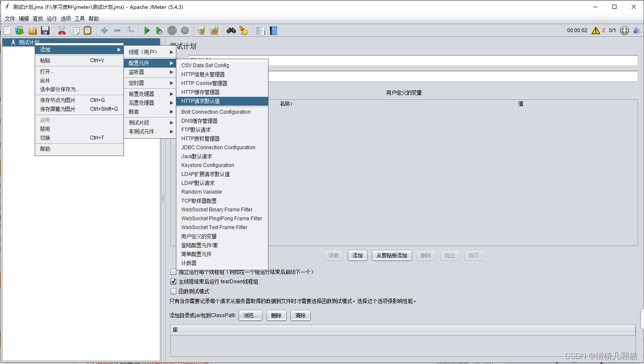Expand the 非测试元件 submenu
Screen dimensions: 644x364
[151, 131]
